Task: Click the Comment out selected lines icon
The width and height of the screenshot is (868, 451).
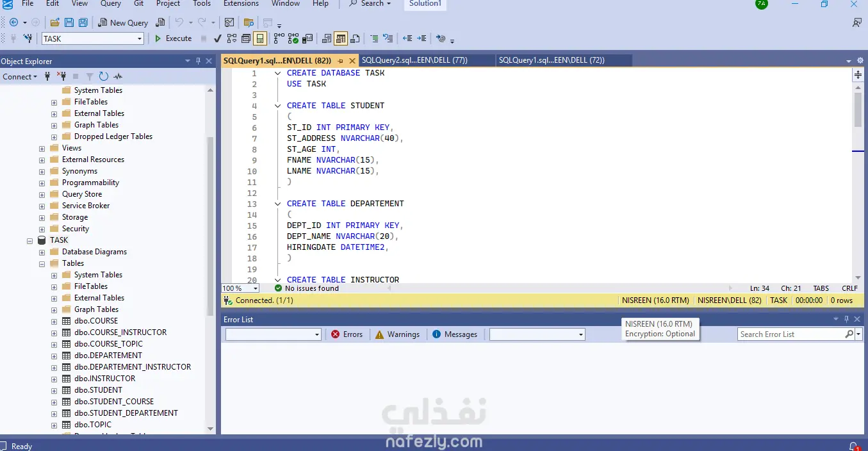Action: point(375,38)
